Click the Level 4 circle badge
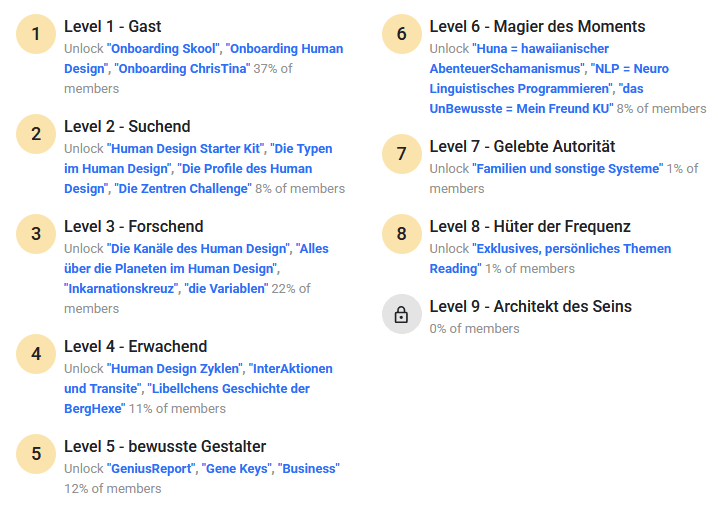Screen dimensions: 718x511 pyautogui.click(x=36, y=354)
